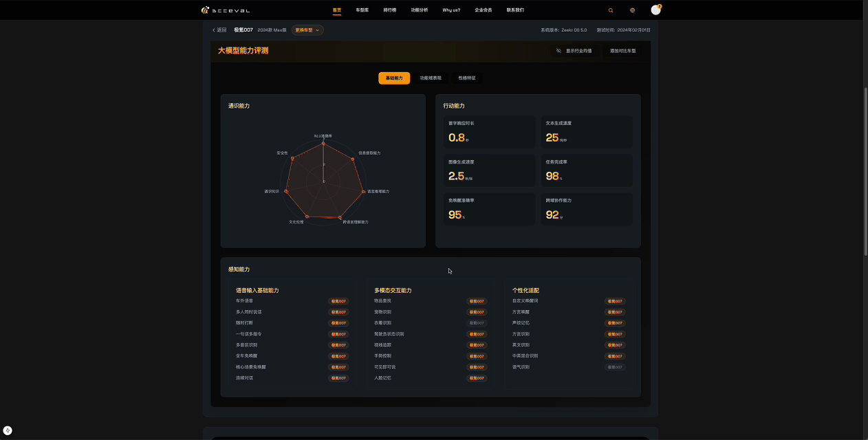Click the 极氪007 tag for 方言唤醒

click(x=615, y=312)
